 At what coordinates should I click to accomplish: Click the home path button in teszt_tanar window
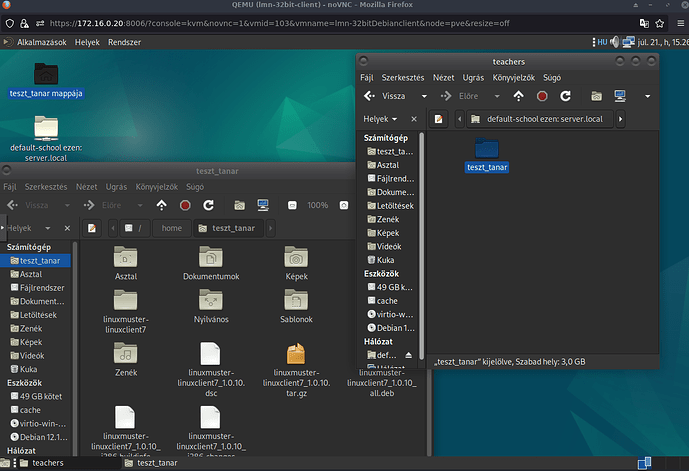click(172, 228)
